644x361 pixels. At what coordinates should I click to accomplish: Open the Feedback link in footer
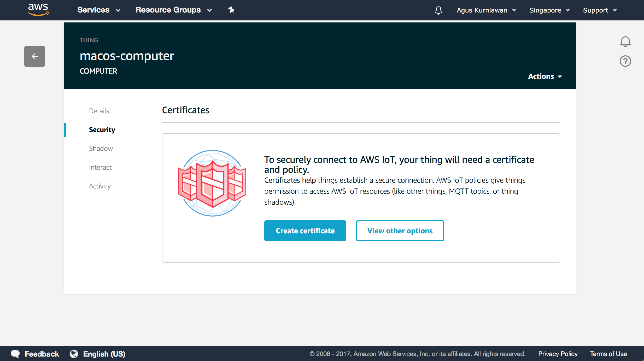42,354
